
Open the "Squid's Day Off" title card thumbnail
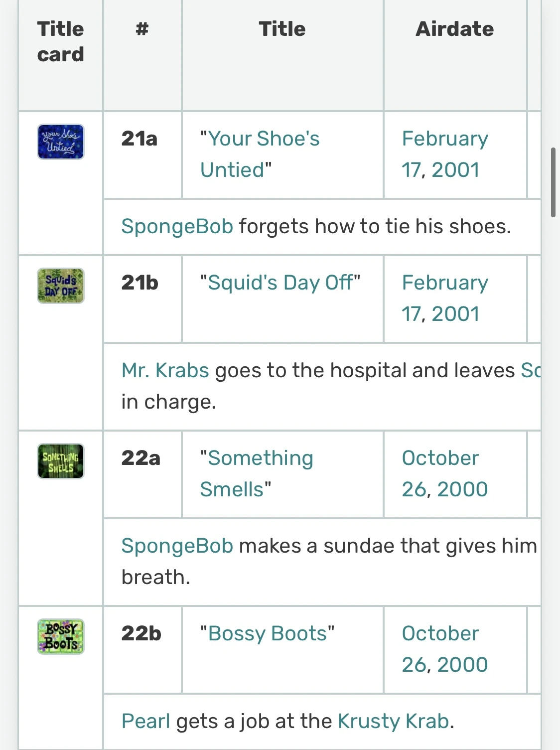pyautogui.click(x=61, y=286)
